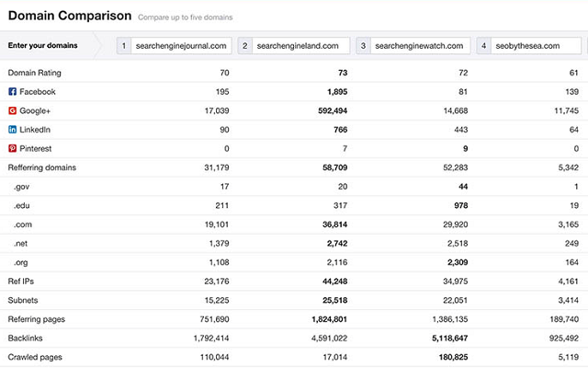Click Backlinks value 4,591,022
This screenshot has width=588, height=368.
[x=329, y=338]
